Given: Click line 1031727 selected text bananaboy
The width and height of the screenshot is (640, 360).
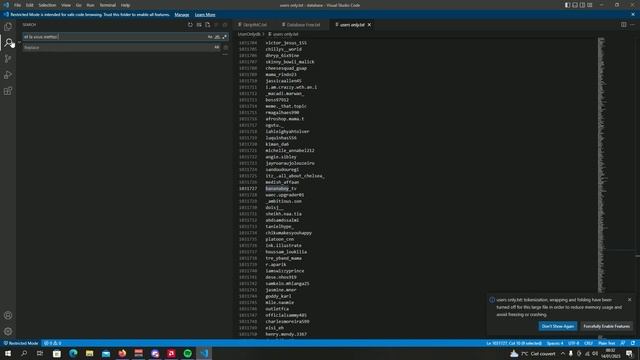Looking at the screenshot, I should 277,189.
